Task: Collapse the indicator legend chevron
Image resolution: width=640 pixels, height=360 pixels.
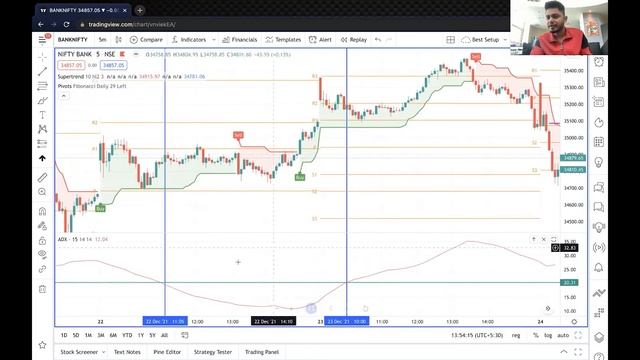Action: (x=63, y=96)
